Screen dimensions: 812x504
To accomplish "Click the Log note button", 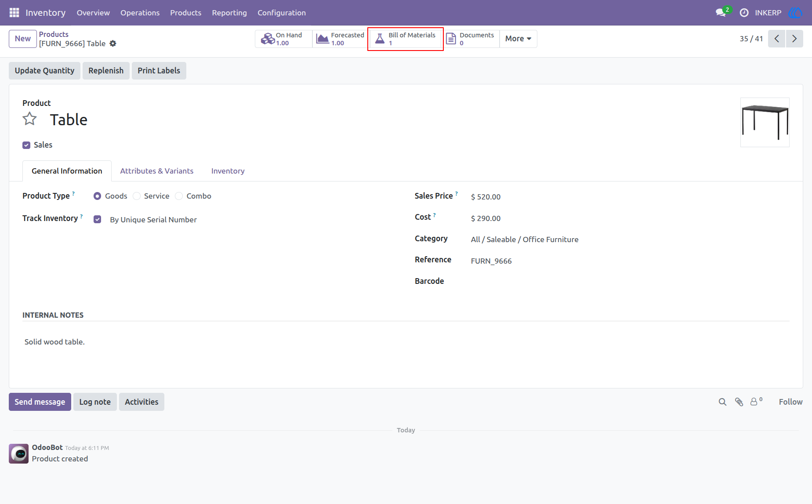I will point(95,402).
